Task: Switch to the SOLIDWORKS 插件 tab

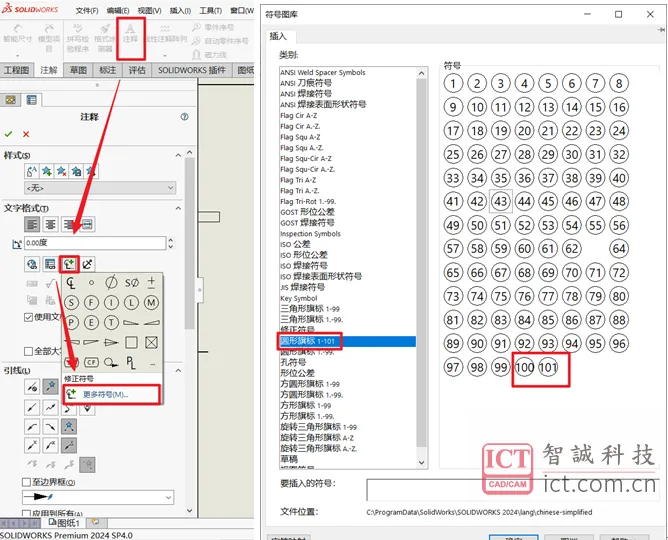Action: coord(192,70)
